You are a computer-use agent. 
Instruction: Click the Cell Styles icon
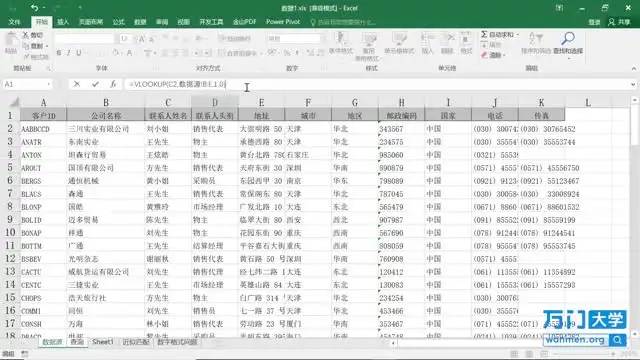399,39
